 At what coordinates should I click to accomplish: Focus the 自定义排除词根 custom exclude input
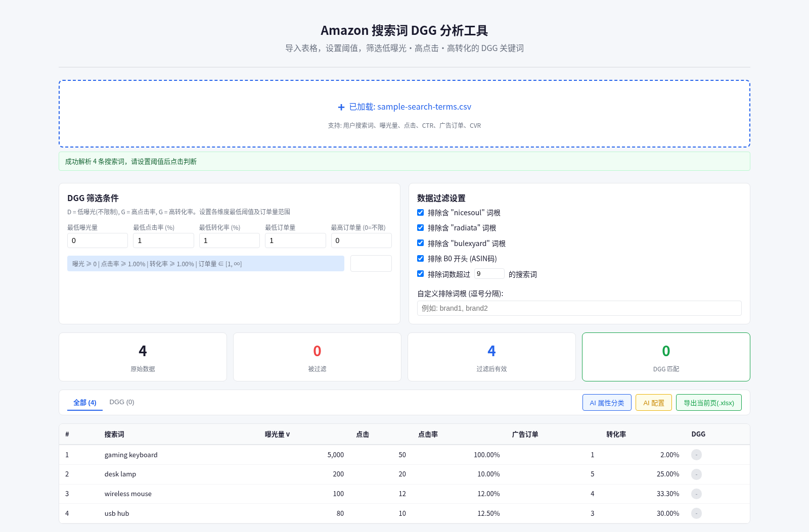click(579, 308)
